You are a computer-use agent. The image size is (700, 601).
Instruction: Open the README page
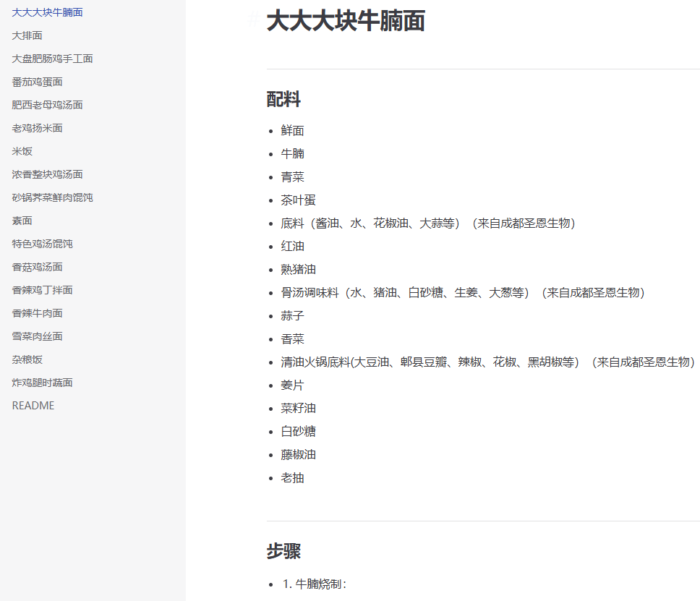[33, 405]
